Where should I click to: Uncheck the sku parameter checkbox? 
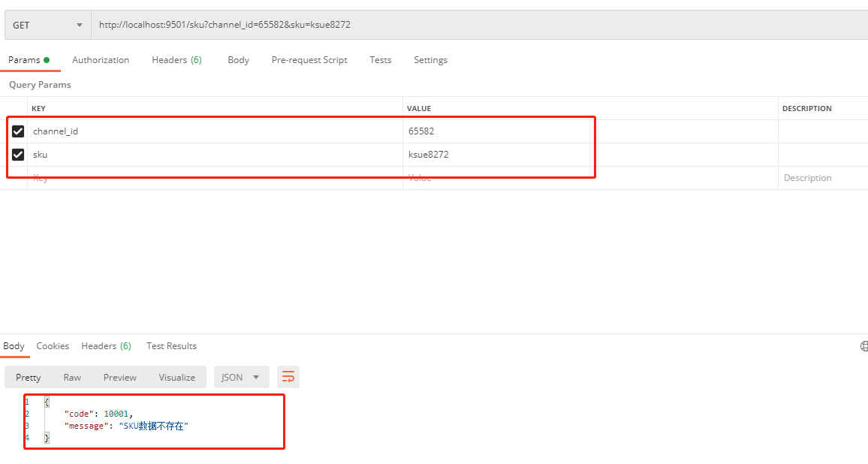(18, 155)
